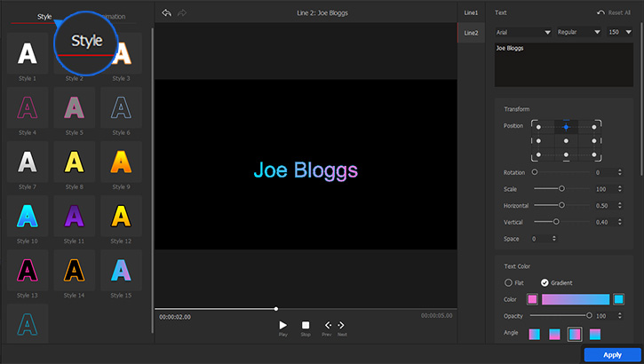Image resolution: width=644 pixels, height=364 pixels.
Task: Open the Regular font style dropdown
Action: pyautogui.click(x=578, y=32)
